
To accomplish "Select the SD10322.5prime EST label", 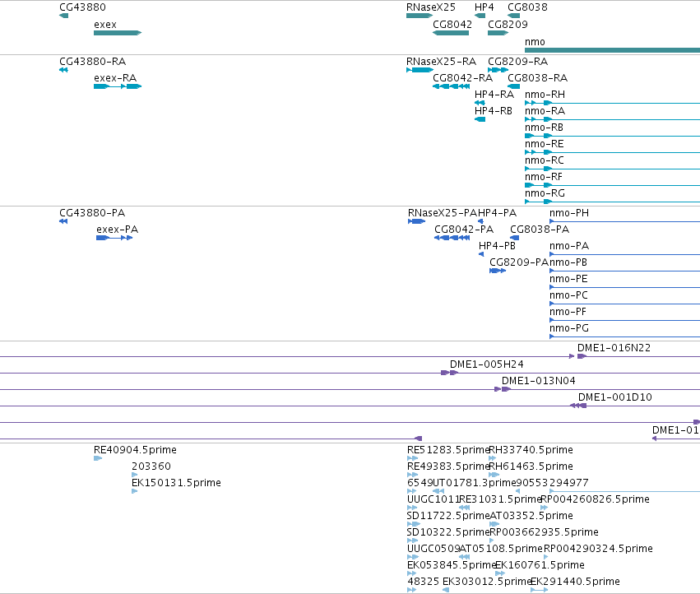I will tap(448, 532).
